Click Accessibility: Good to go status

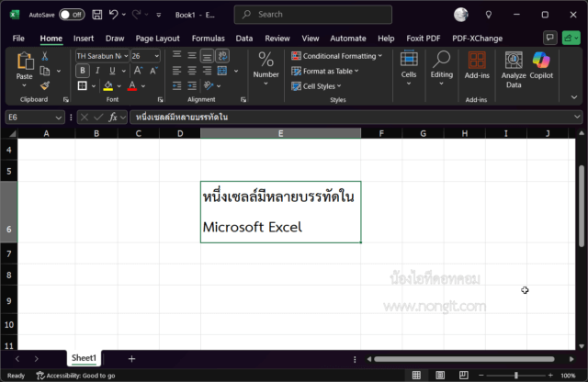[75, 376]
